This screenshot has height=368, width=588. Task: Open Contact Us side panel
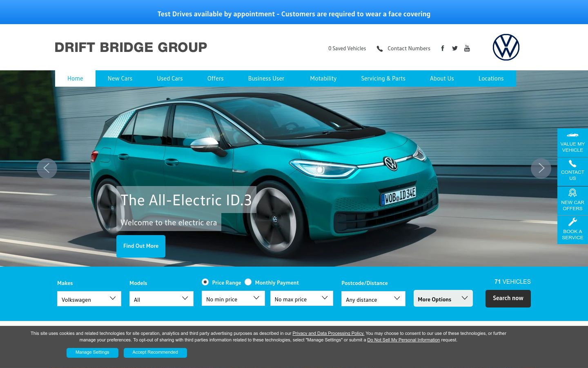[x=572, y=172]
